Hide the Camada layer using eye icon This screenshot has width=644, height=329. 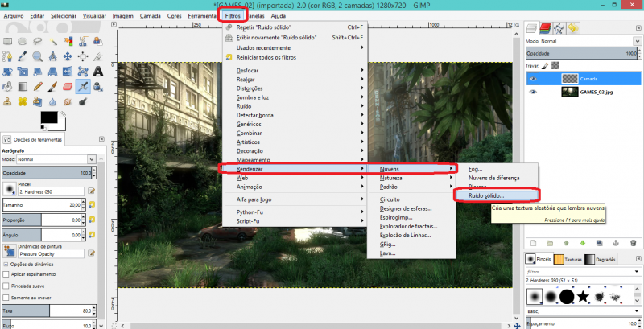[533, 79]
